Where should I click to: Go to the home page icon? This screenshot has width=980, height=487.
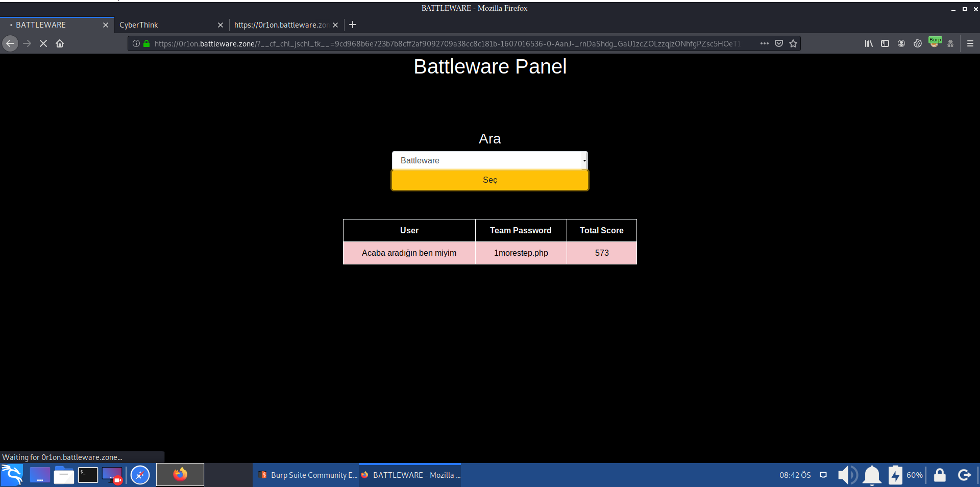tap(60, 43)
